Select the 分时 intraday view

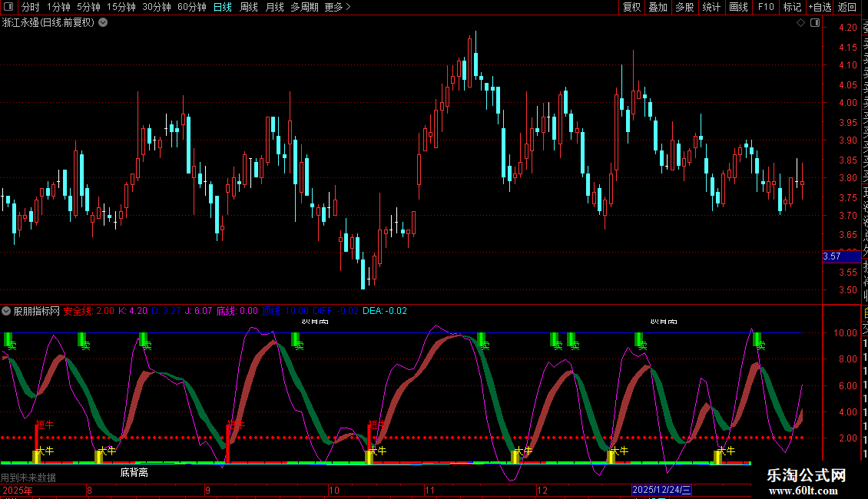(x=31, y=7)
